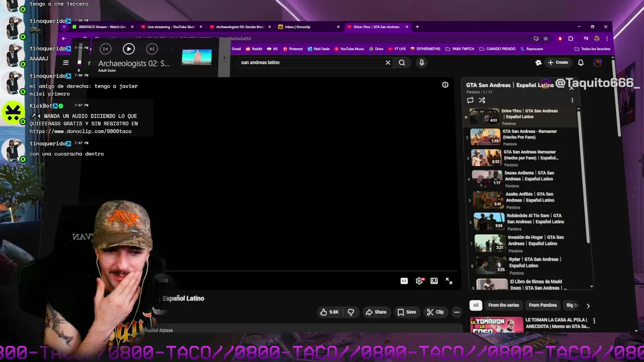Go back with browser back arrow
Image resolution: width=644 pixels, height=362 pixels.
click(x=64, y=39)
